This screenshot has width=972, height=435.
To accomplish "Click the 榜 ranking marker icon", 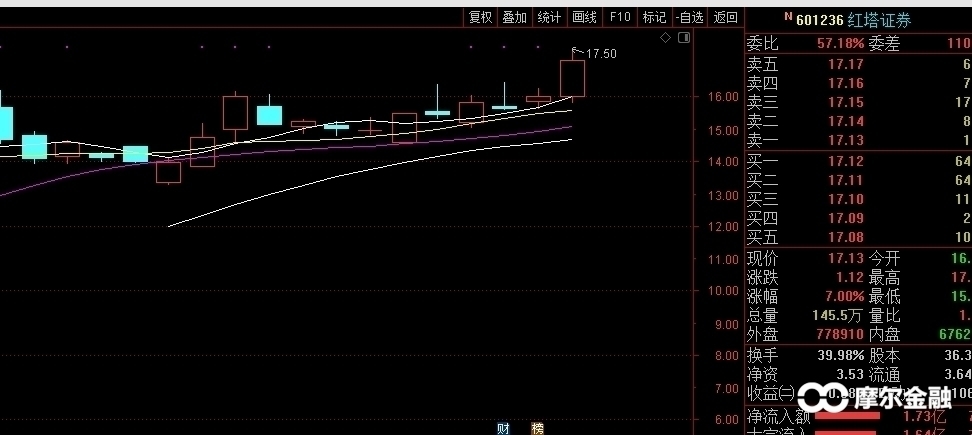I will click(x=538, y=428).
